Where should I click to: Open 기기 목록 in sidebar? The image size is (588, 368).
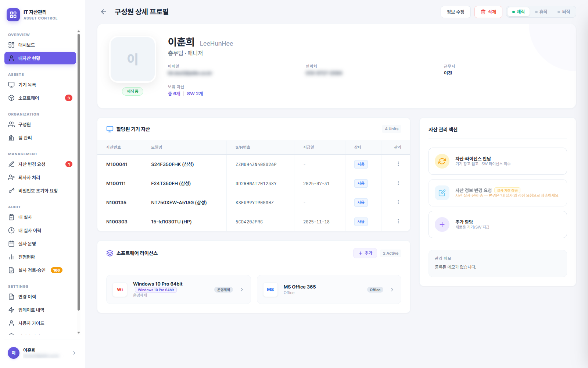[x=40, y=85]
